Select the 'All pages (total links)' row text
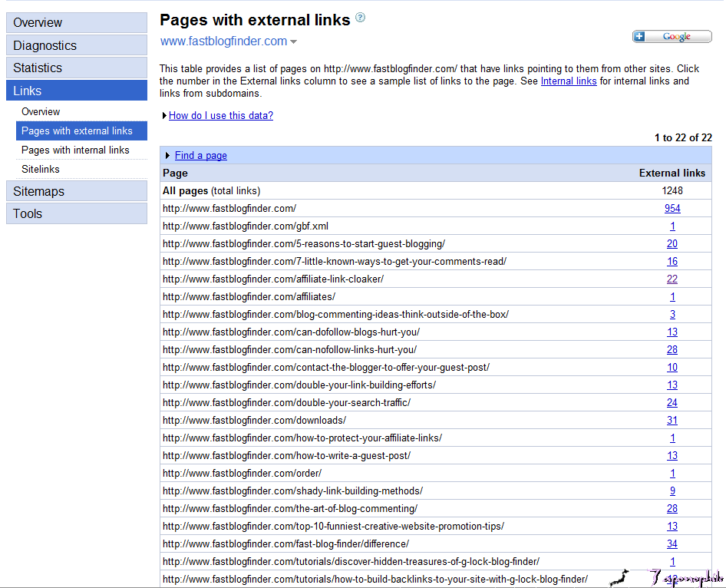The width and height of the screenshot is (726, 588). (211, 190)
